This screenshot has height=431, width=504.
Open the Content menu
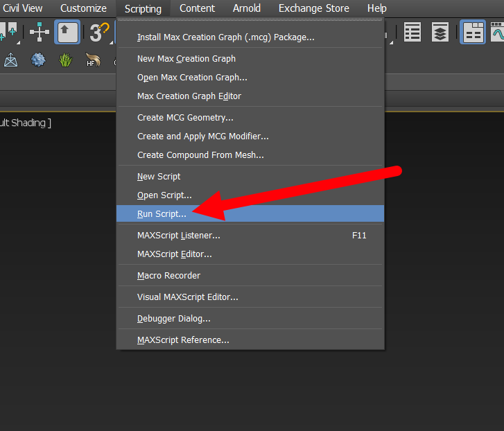(197, 8)
